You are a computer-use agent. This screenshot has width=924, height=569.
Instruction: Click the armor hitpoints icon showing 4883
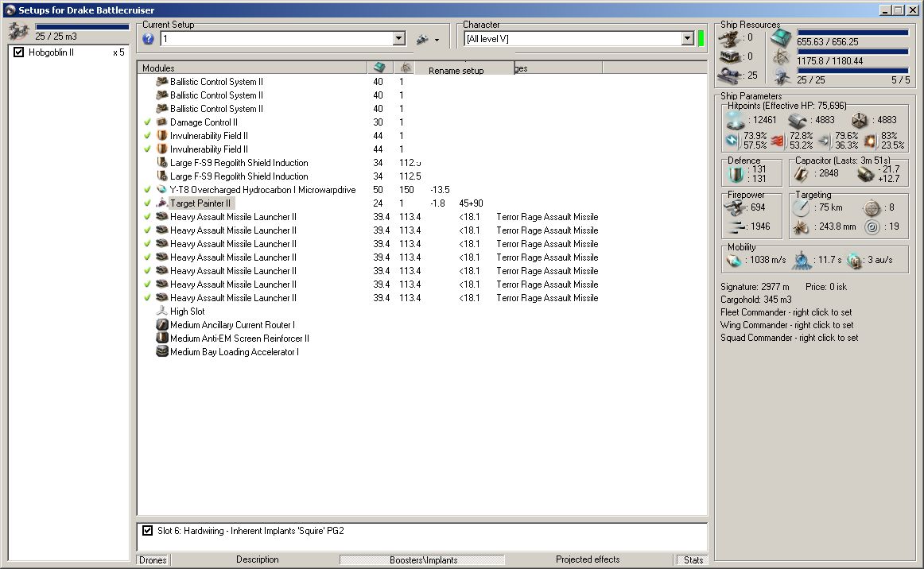(798, 121)
